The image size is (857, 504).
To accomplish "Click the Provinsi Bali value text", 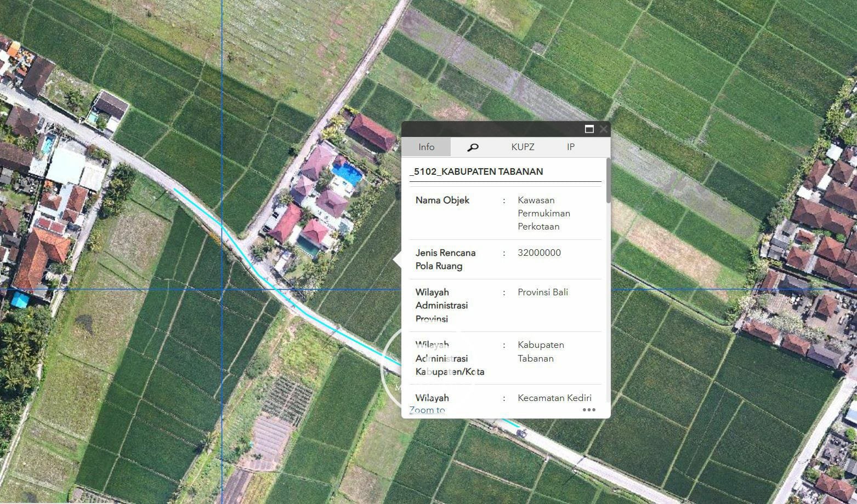I will coord(543,292).
